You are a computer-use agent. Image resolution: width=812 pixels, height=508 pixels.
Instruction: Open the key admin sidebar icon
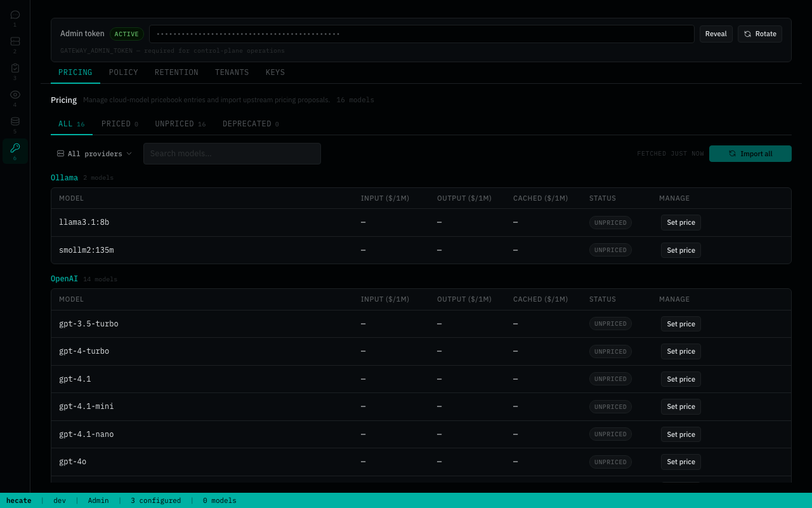(x=15, y=151)
